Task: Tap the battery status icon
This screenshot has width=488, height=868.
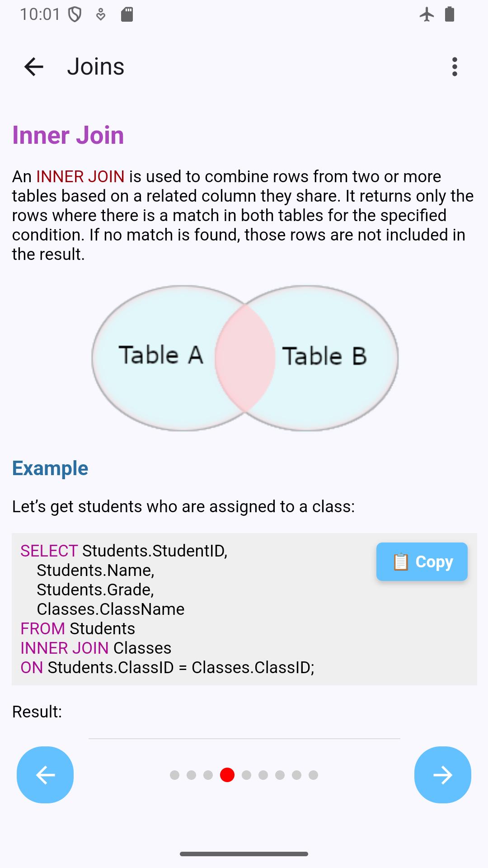Action: (449, 14)
